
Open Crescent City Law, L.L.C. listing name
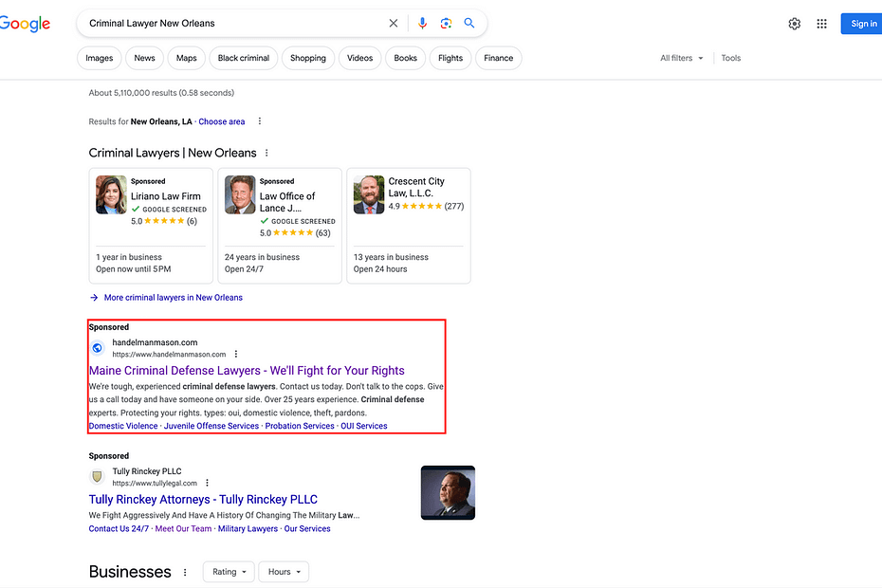(416, 187)
